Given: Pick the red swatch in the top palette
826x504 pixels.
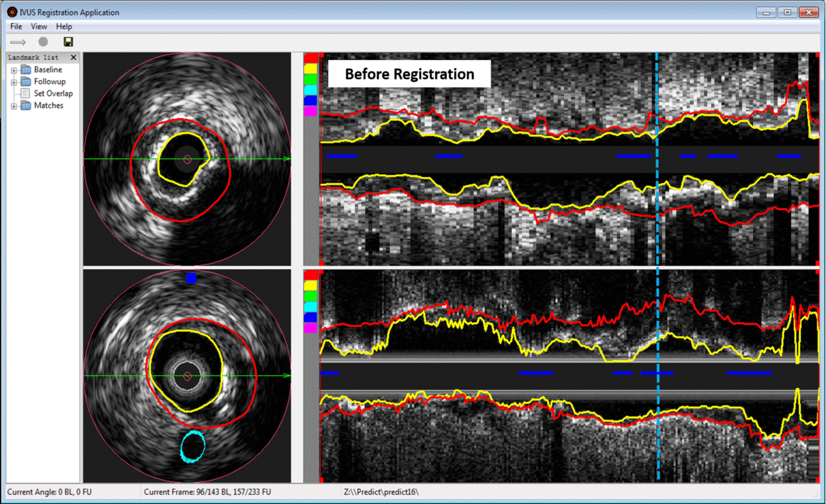Looking at the screenshot, I should click(311, 58).
